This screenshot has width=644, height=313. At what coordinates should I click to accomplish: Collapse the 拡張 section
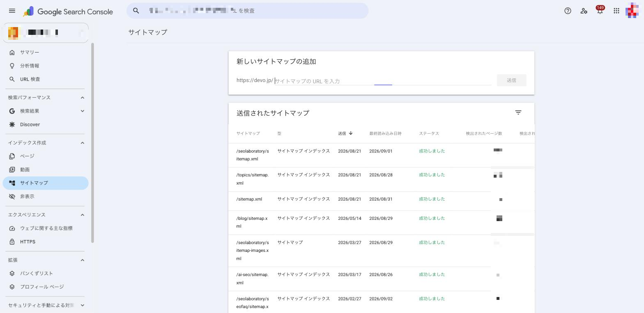click(x=83, y=260)
